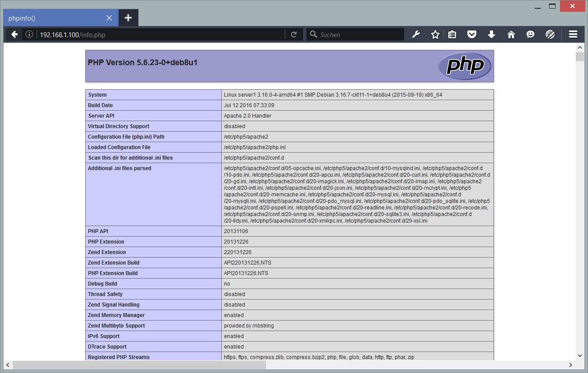Screen dimensions: 588x373
Task: Click the Build Date value Jul 12 2016
Action: click(249, 105)
